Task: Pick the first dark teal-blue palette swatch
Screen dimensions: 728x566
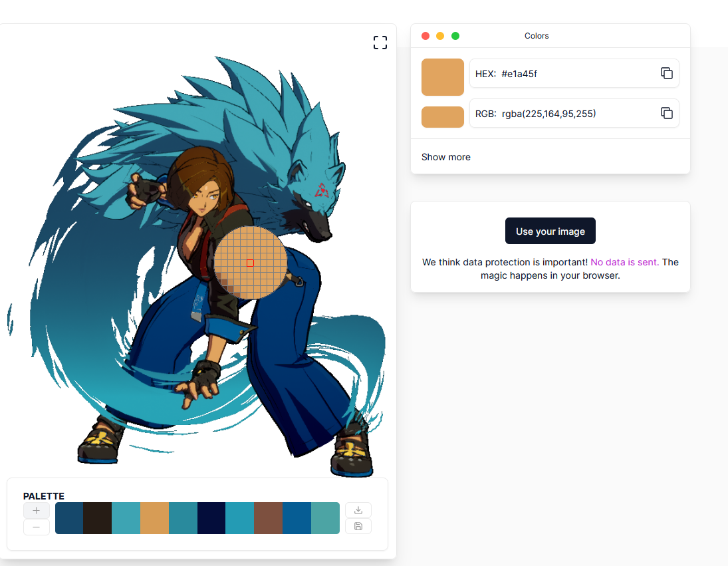Action: (69, 518)
